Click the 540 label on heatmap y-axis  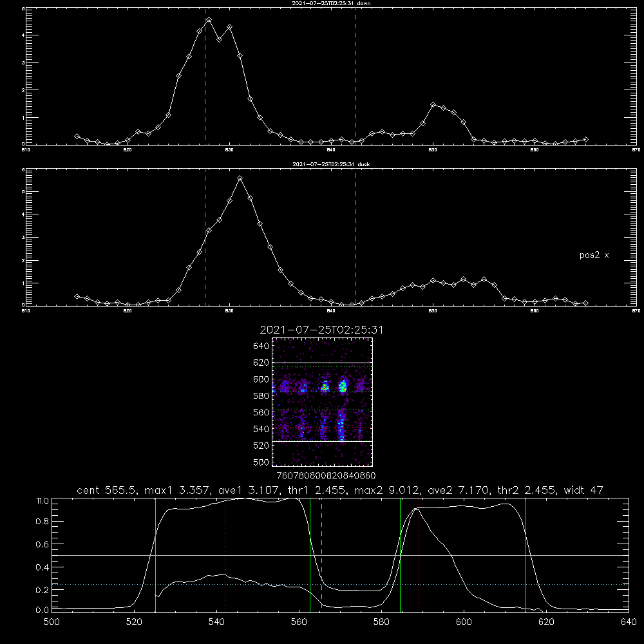pos(261,429)
